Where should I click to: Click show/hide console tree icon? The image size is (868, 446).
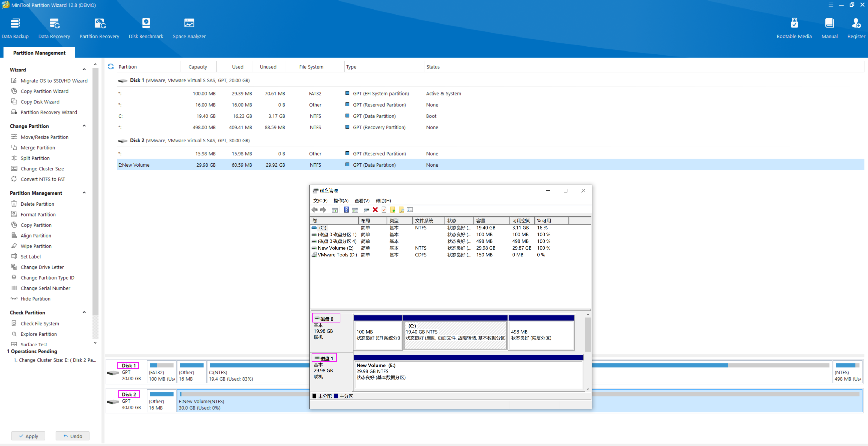coord(335,210)
